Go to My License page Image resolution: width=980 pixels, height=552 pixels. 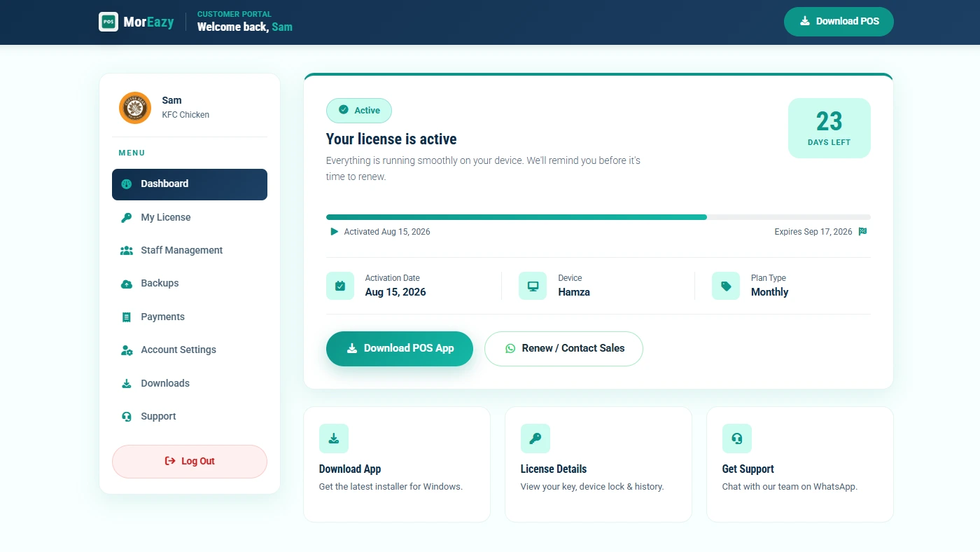pos(190,218)
